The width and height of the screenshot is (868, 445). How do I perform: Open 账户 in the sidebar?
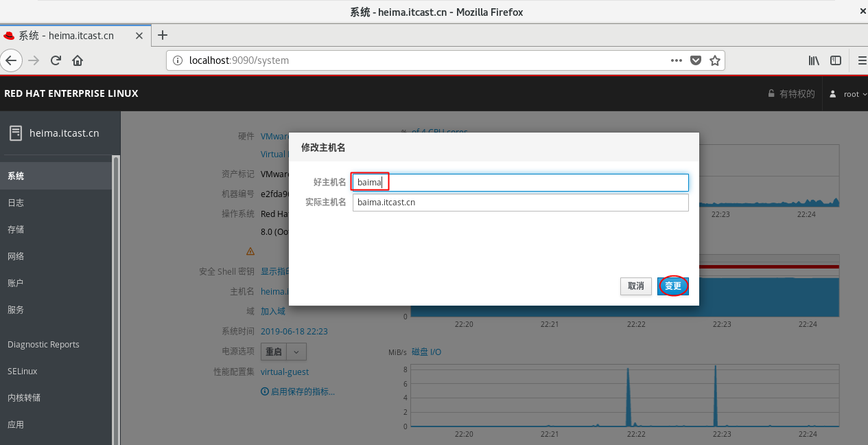click(x=56, y=283)
